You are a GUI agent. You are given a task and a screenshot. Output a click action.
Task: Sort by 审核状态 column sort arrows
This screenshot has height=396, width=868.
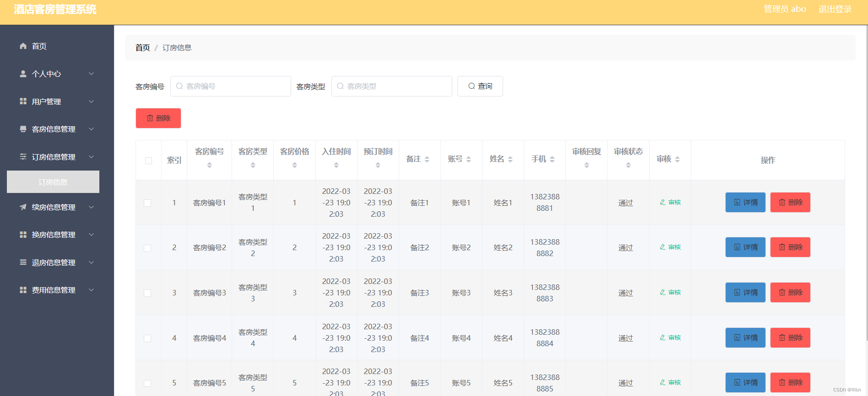628,165
